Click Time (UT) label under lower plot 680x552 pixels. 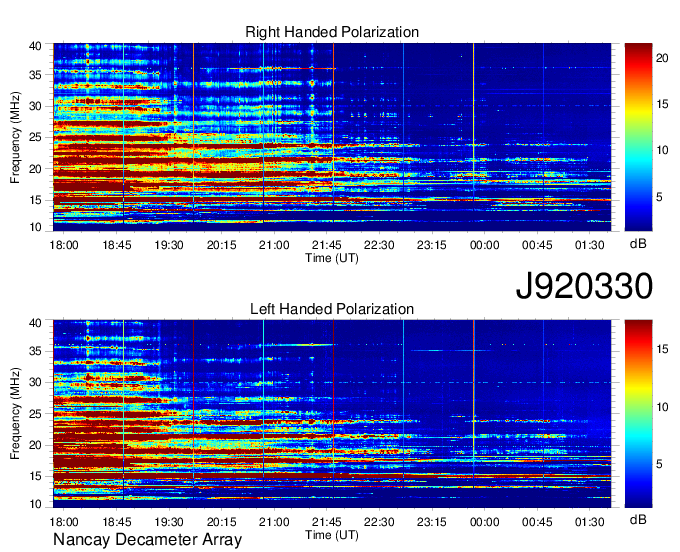pyautogui.click(x=332, y=535)
